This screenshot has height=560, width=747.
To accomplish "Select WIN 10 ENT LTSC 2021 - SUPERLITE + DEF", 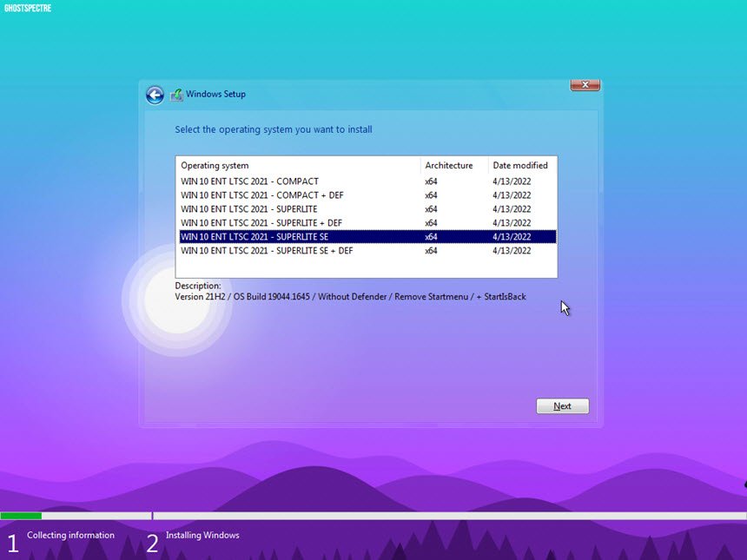I will coord(367,223).
